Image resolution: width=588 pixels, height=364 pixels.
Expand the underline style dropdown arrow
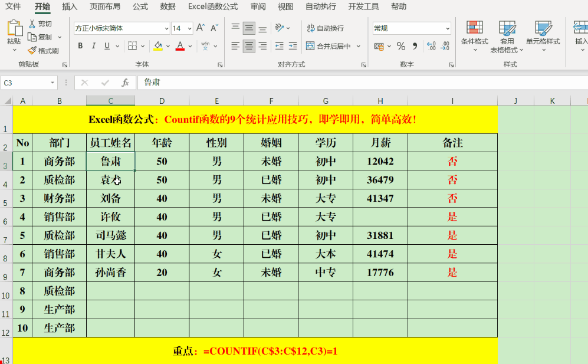pyautogui.click(x=117, y=46)
